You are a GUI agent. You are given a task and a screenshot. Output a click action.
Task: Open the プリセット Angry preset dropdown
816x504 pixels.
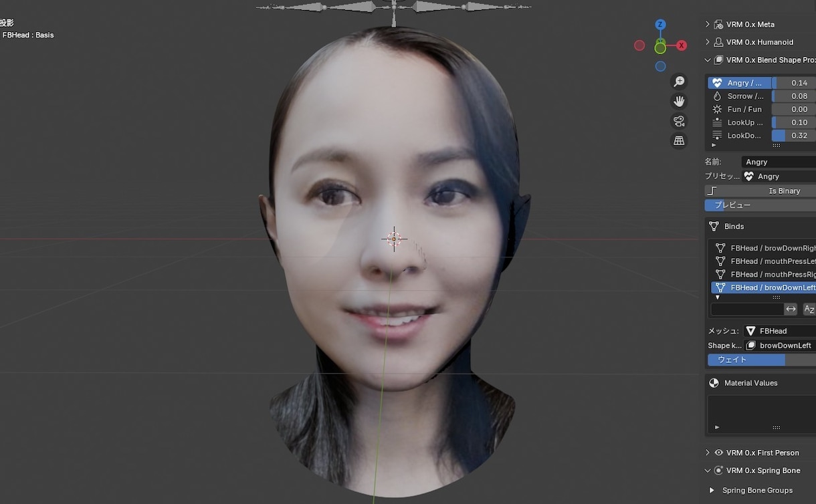point(779,176)
